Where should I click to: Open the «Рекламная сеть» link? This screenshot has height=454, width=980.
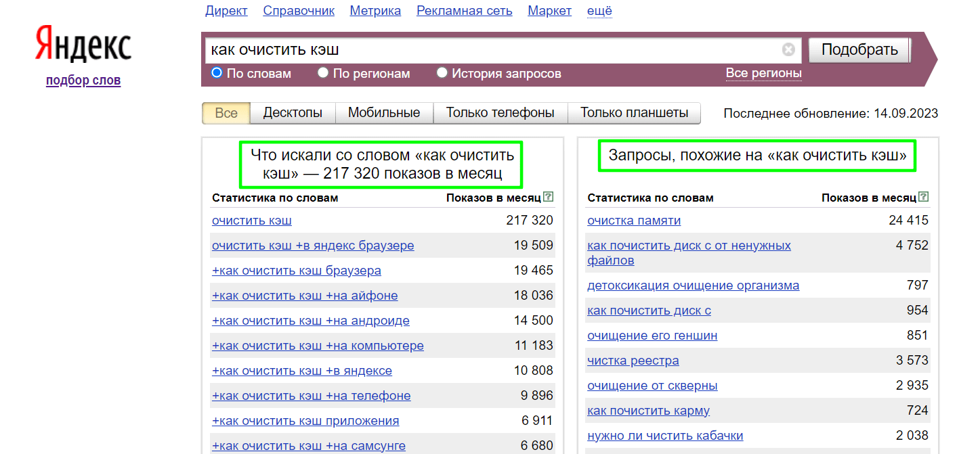[x=465, y=11]
